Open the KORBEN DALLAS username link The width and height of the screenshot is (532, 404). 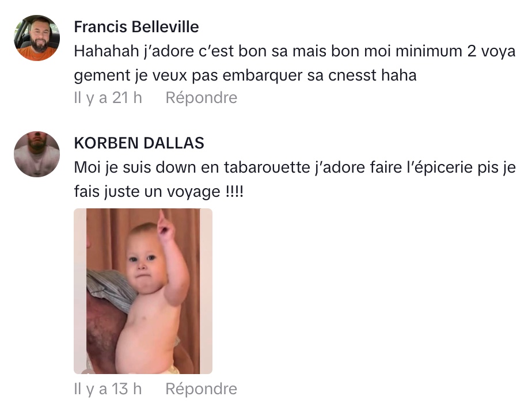click(x=139, y=143)
